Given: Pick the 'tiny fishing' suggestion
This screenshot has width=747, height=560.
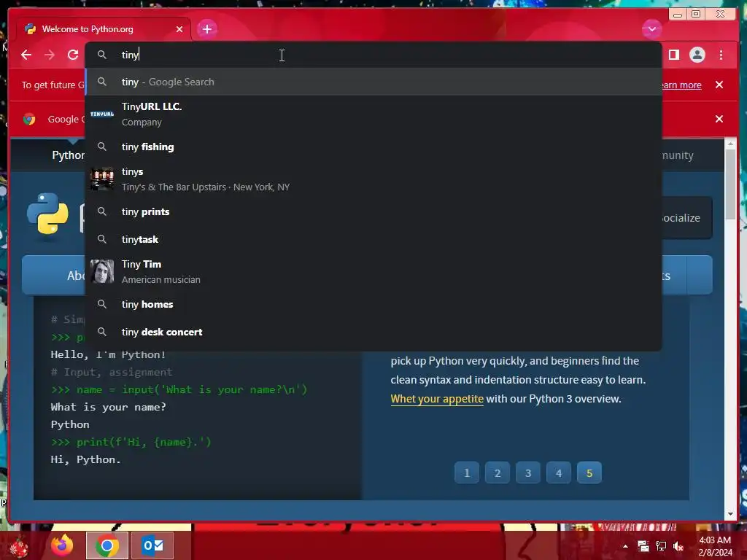Looking at the screenshot, I should pyautogui.click(x=373, y=147).
